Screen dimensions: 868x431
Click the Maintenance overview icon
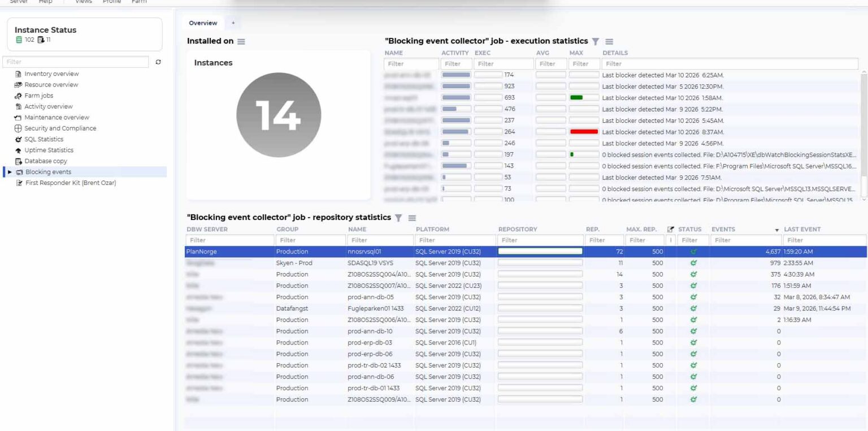click(x=19, y=118)
